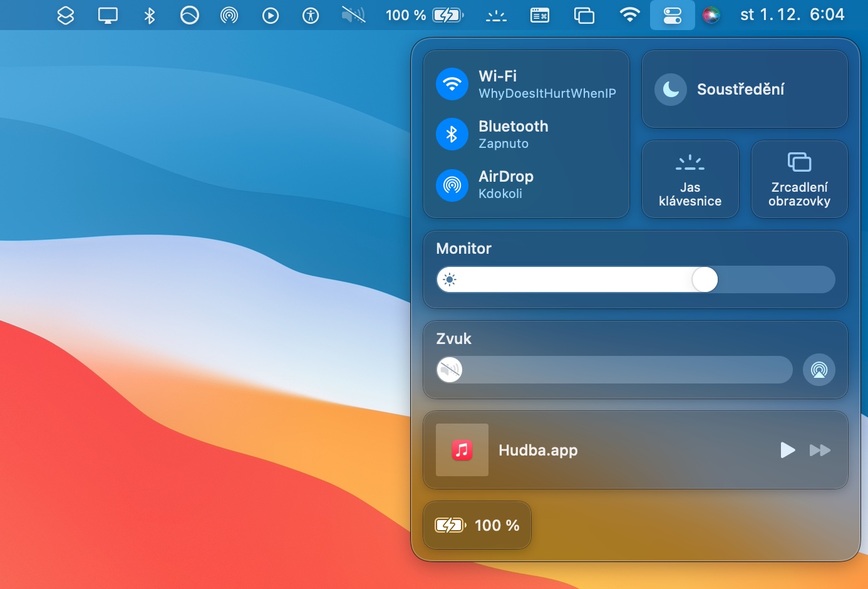This screenshot has height=589, width=868.
Task: Toggle Bluetooth using its blue round icon
Action: point(452,134)
